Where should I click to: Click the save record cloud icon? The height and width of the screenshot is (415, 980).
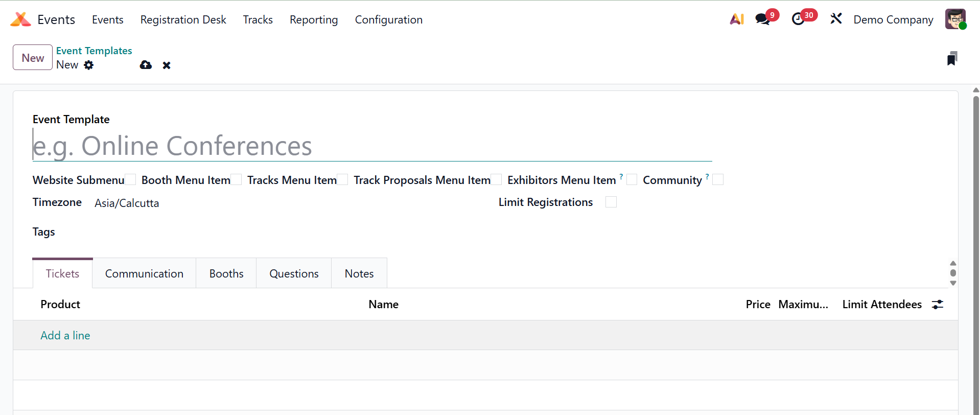(x=146, y=65)
